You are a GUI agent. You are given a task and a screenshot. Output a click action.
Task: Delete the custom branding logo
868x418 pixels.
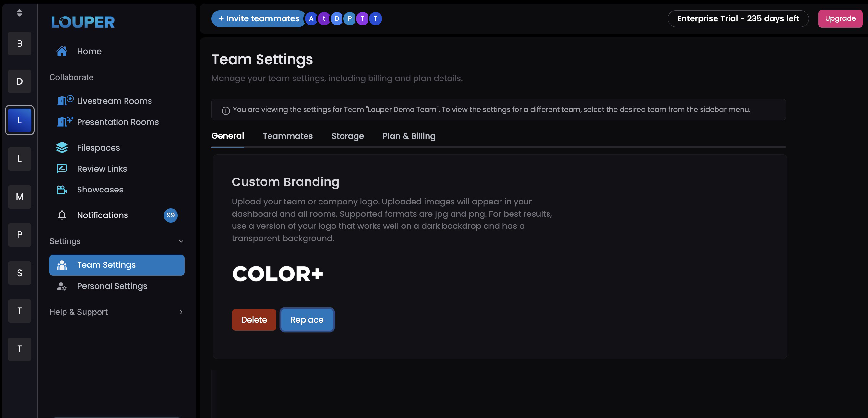254,320
